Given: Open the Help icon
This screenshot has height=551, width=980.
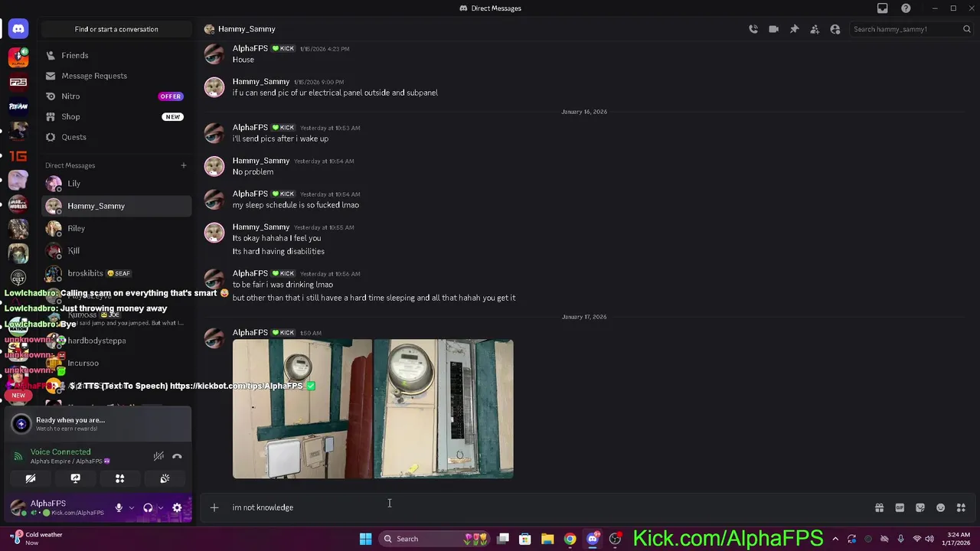Looking at the screenshot, I should click(906, 8).
